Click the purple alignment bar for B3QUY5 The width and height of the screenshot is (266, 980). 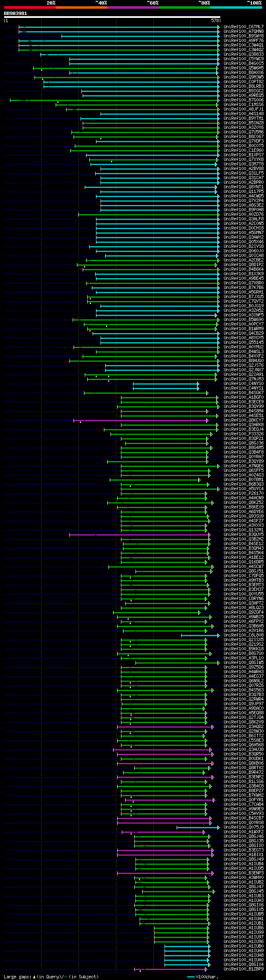tap(140, 534)
